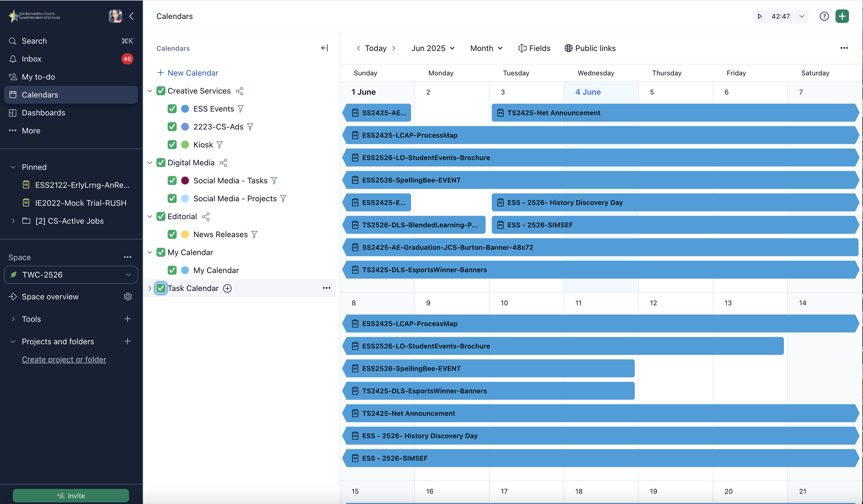Click filter icon next to News Releases
The image size is (863, 504).
point(254,235)
